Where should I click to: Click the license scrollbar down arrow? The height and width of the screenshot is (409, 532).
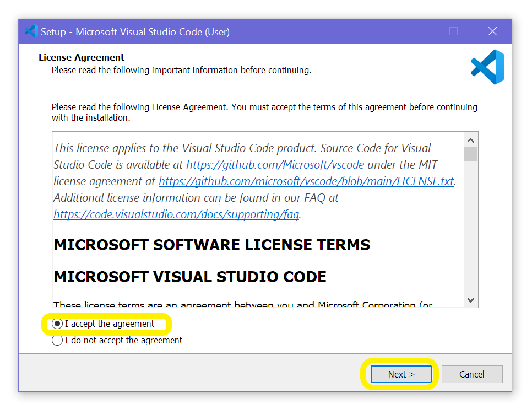(470, 300)
